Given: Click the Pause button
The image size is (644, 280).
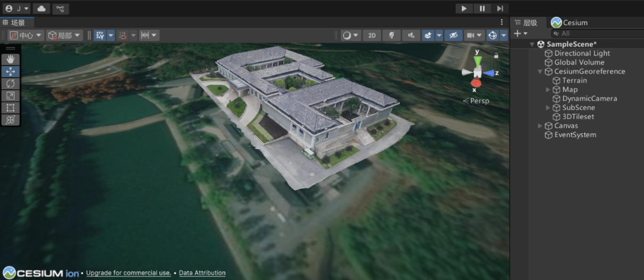Looking at the screenshot, I should click(482, 9).
